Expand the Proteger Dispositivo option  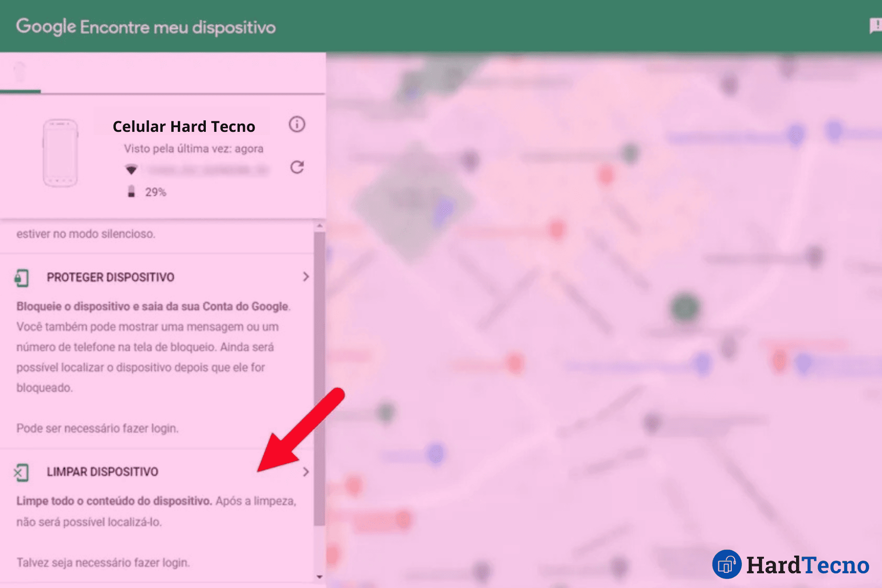point(306,277)
